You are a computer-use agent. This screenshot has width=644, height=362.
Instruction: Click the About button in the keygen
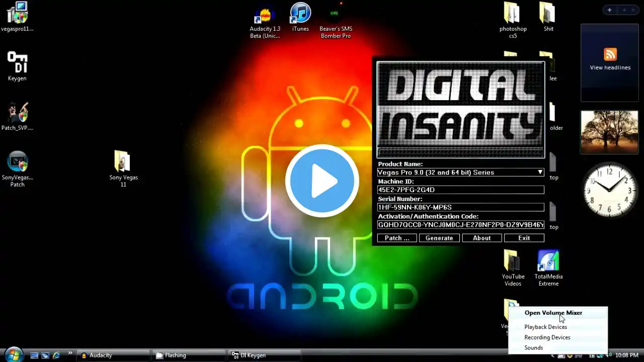point(481,238)
